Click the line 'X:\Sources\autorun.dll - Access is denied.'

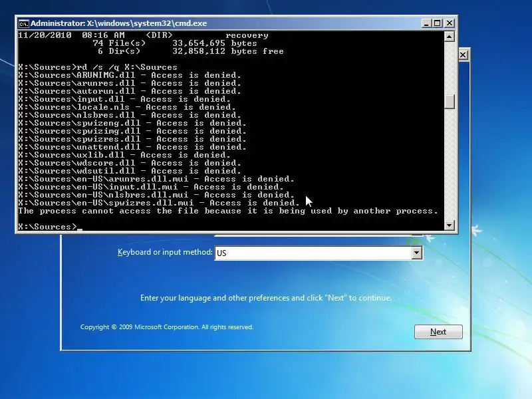tap(130, 91)
